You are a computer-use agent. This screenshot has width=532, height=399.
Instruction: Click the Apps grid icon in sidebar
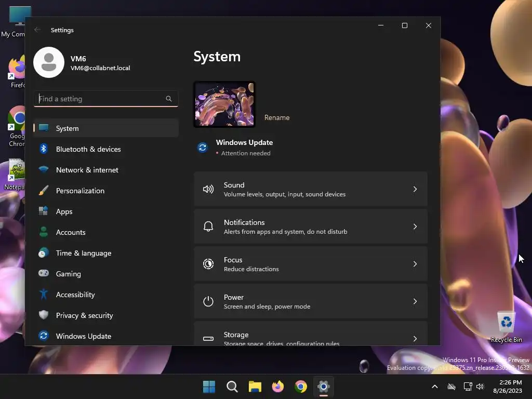pyautogui.click(x=44, y=211)
